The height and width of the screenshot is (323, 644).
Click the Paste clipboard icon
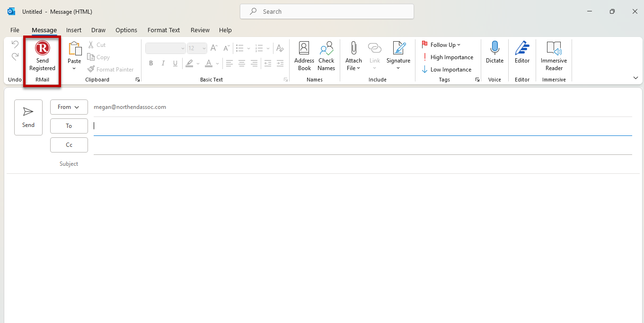pos(74,49)
